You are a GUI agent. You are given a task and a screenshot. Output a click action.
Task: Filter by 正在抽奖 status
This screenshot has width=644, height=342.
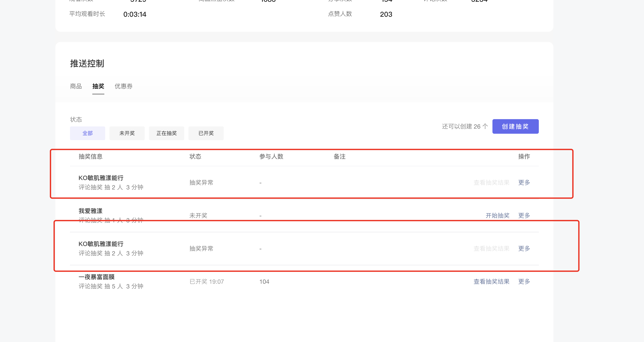167,133
